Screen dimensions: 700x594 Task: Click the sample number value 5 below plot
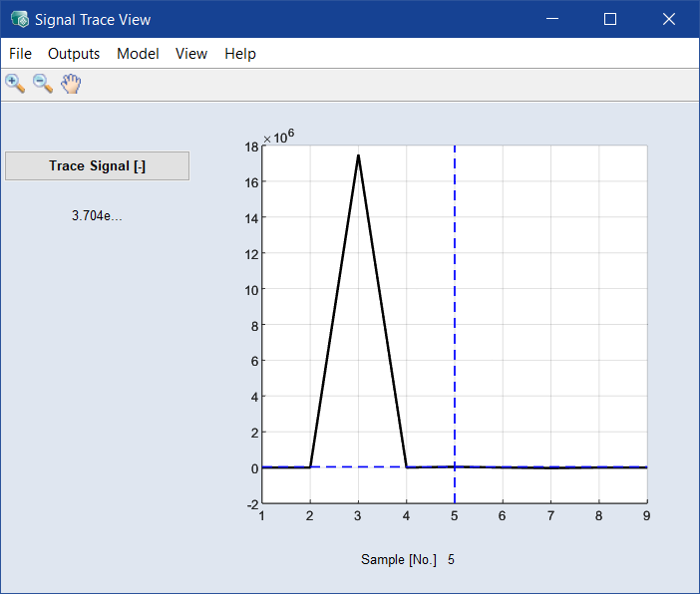[452, 560]
